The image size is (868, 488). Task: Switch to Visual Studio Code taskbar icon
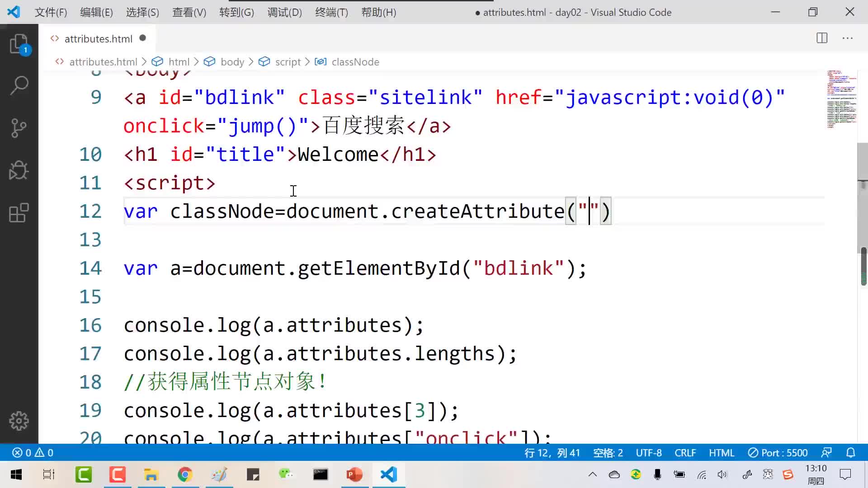pos(389,474)
